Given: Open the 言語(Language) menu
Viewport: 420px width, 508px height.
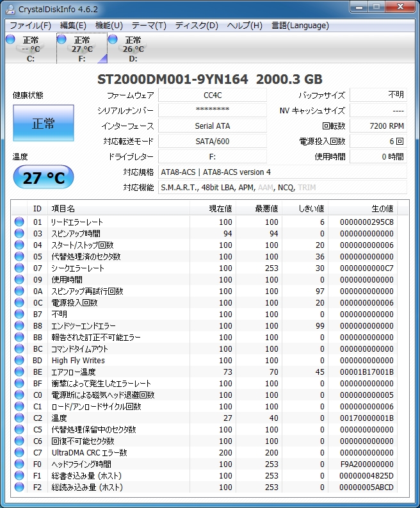Looking at the screenshot, I should tap(300, 26).
